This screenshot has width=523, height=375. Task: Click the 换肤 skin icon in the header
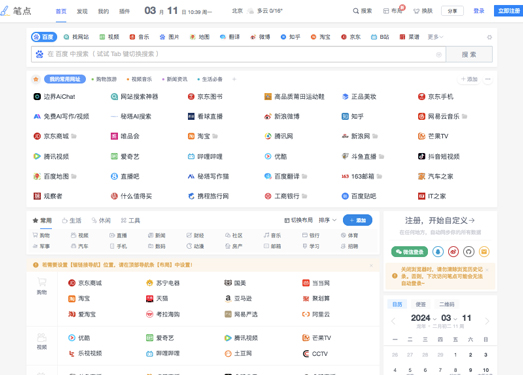tap(416, 11)
